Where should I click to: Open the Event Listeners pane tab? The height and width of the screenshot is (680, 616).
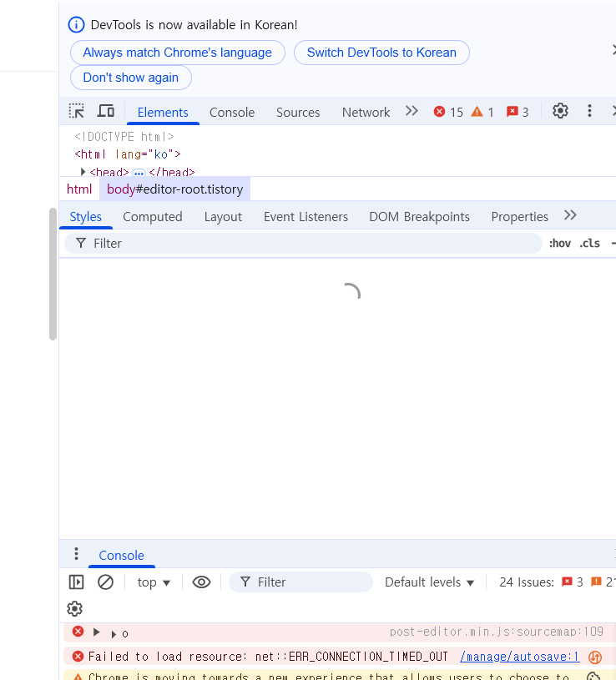[x=305, y=216]
